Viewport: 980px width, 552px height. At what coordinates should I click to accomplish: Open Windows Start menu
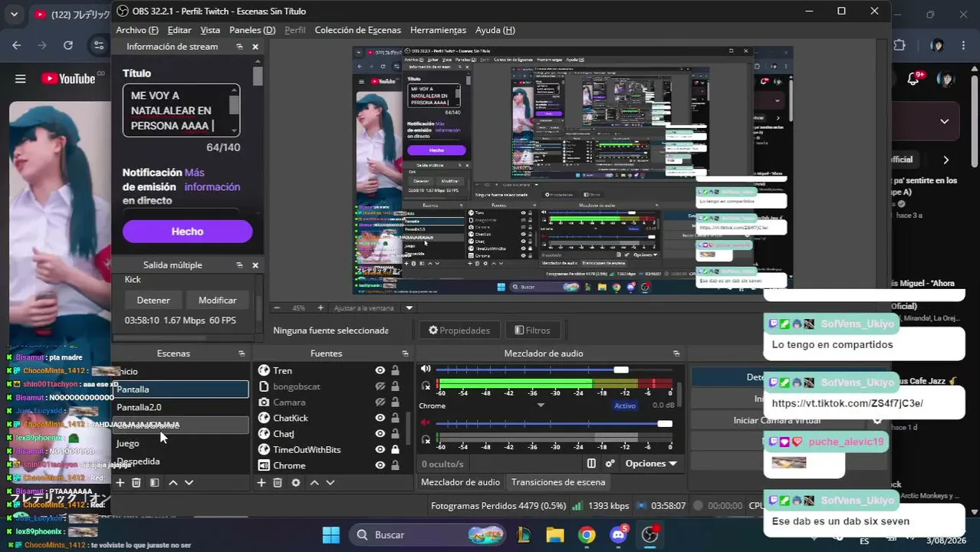[x=331, y=534]
